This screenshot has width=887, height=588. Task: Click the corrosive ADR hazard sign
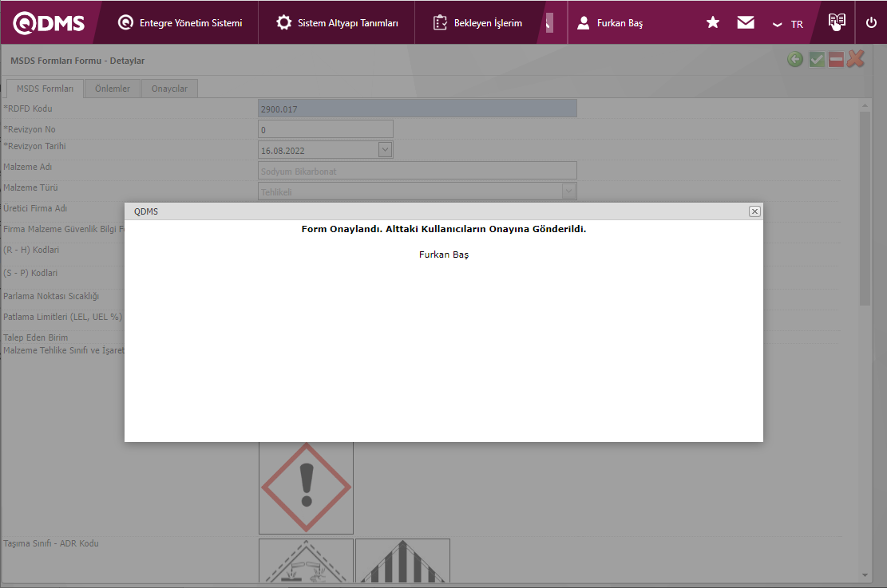[306, 561]
